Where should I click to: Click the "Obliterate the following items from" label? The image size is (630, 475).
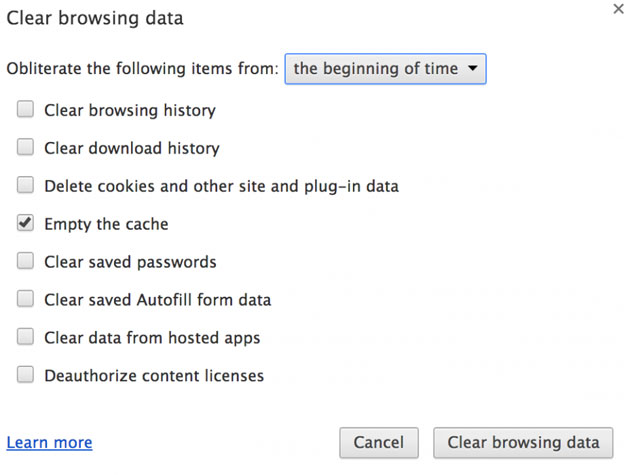(142, 69)
